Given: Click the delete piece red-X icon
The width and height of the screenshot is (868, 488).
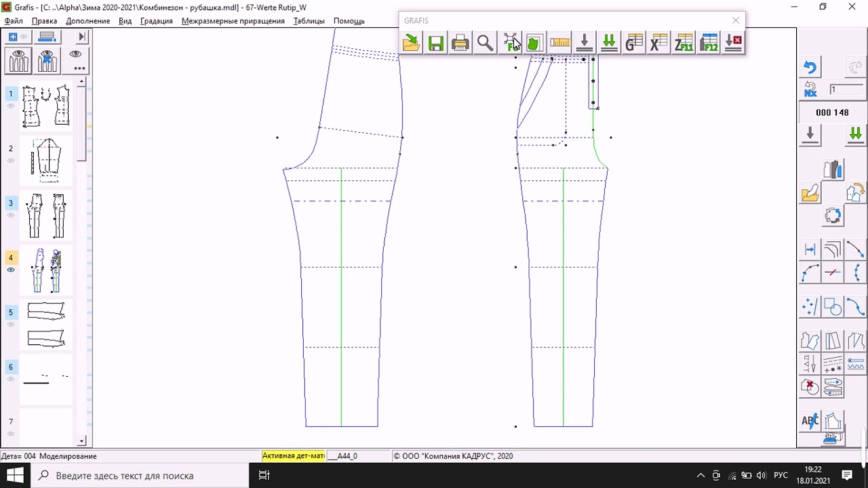Looking at the screenshot, I should [x=810, y=387].
